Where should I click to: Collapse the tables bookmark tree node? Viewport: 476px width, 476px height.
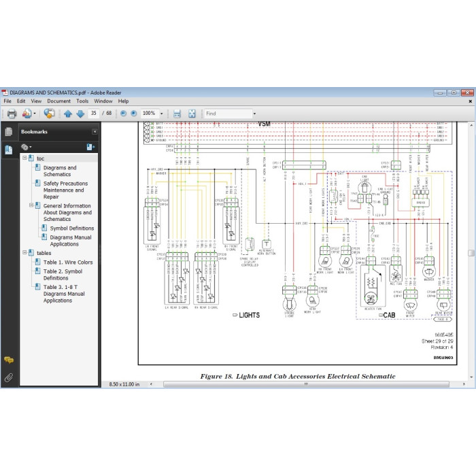[x=25, y=252]
